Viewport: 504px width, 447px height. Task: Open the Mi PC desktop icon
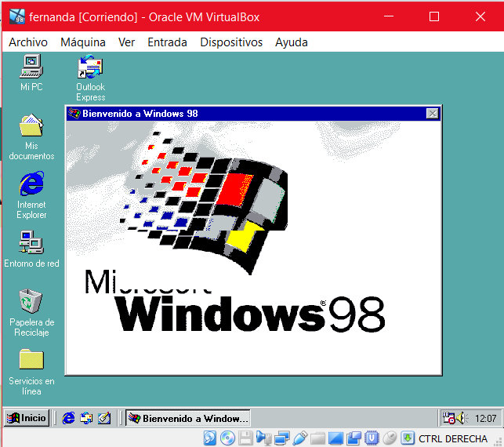(31, 67)
